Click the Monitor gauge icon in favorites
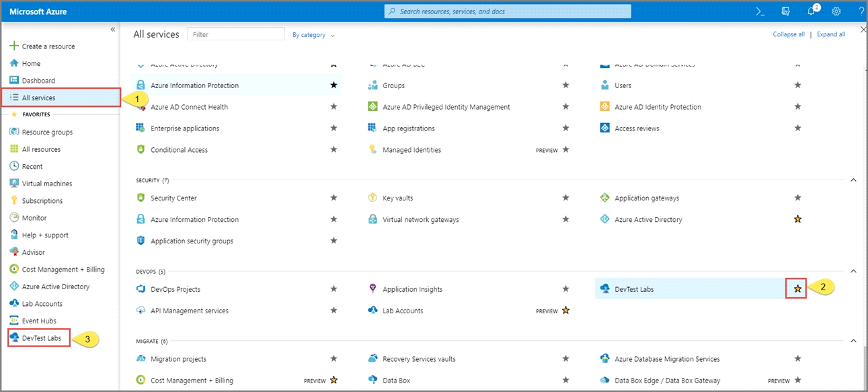 click(x=13, y=218)
